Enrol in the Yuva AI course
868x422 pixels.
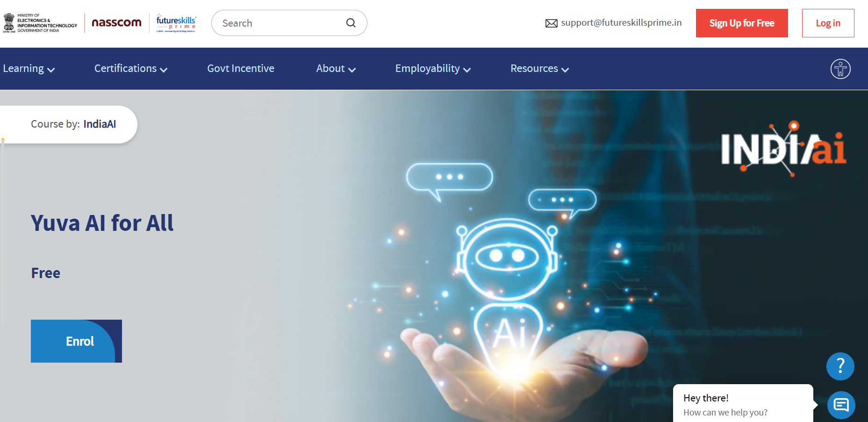point(76,341)
